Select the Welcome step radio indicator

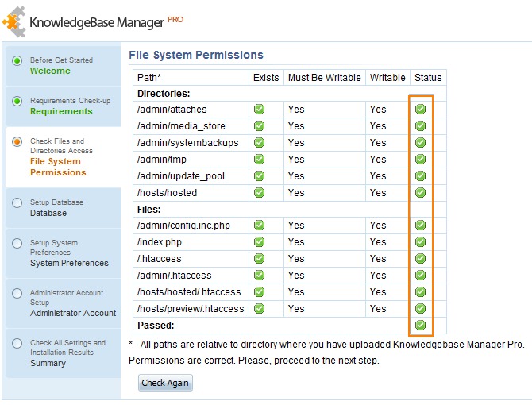tap(17, 60)
